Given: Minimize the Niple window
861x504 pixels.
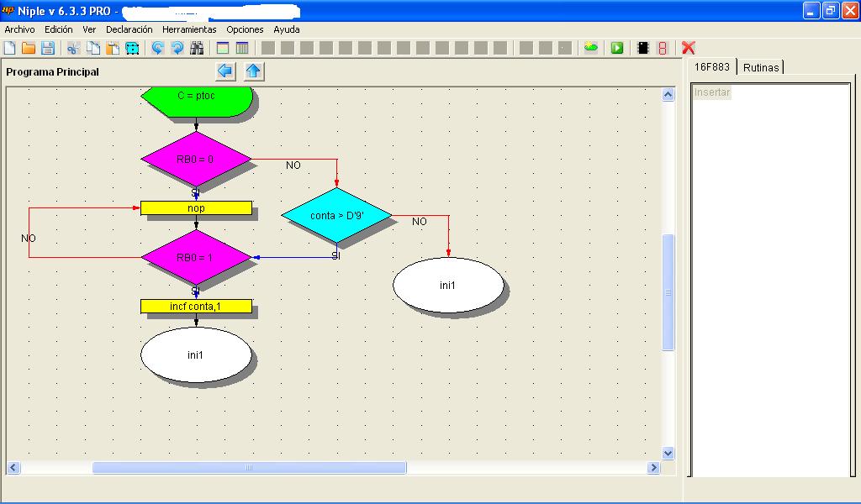Looking at the screenshot, I should click(x=811, y=10).
